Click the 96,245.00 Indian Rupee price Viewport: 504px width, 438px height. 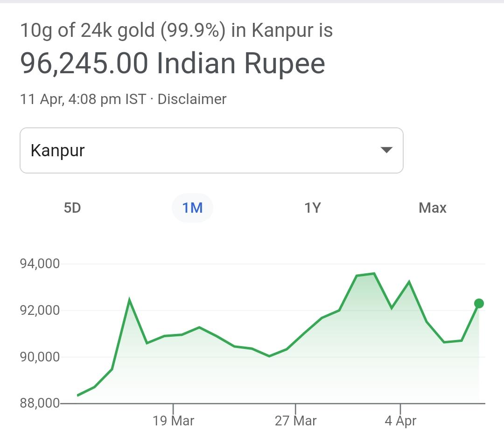pyautogui.click(x=173, y=63)
